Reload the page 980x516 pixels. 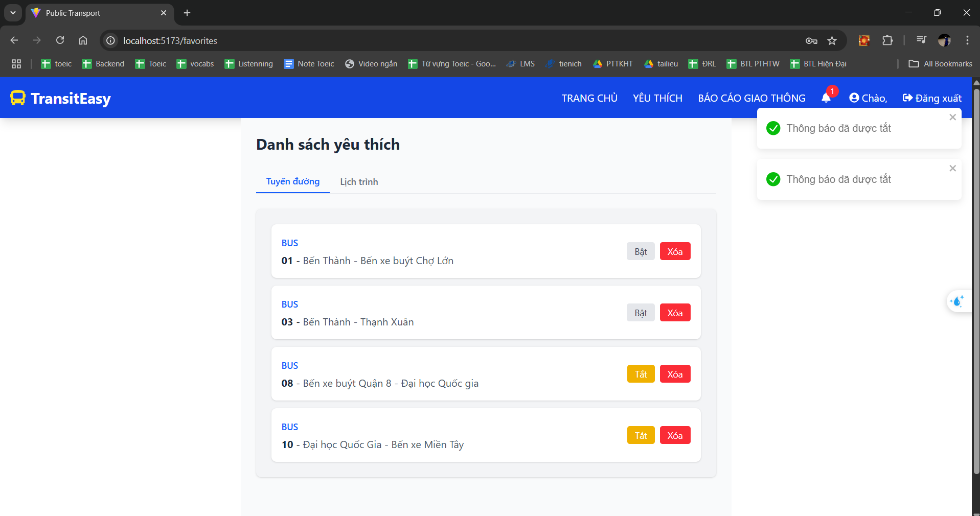[60, 41]
